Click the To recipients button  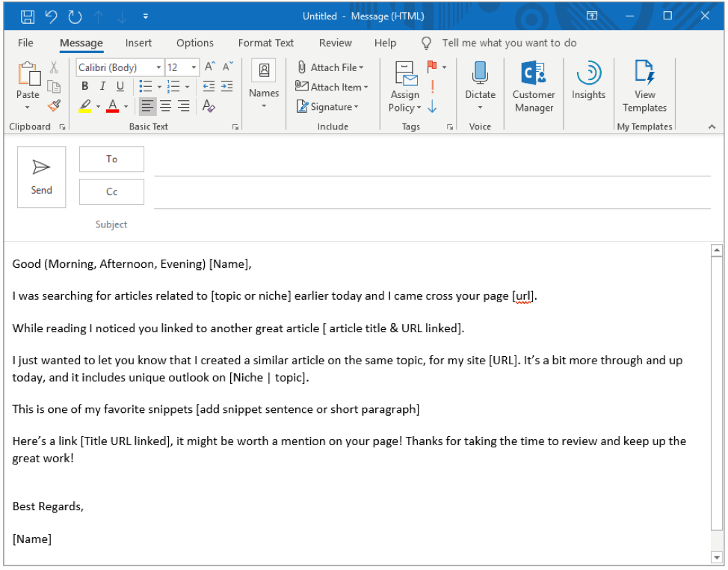click(111, 159)
